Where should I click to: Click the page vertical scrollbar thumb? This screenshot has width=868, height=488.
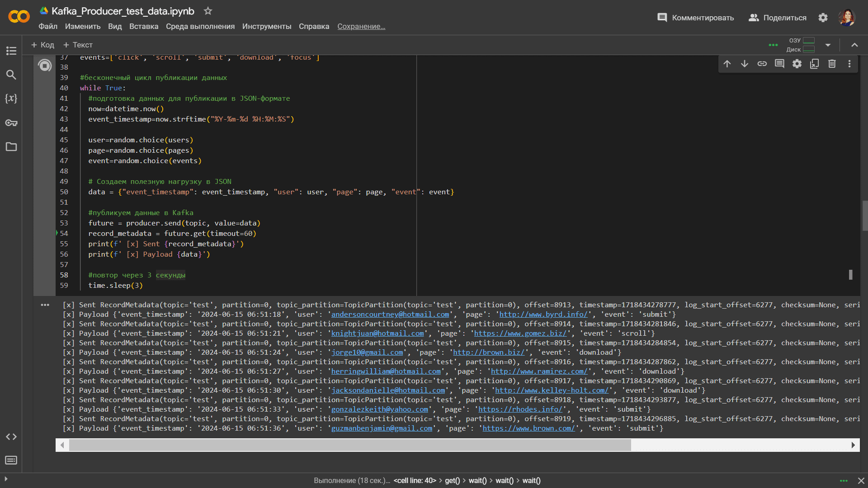click(x=865, y=216)
